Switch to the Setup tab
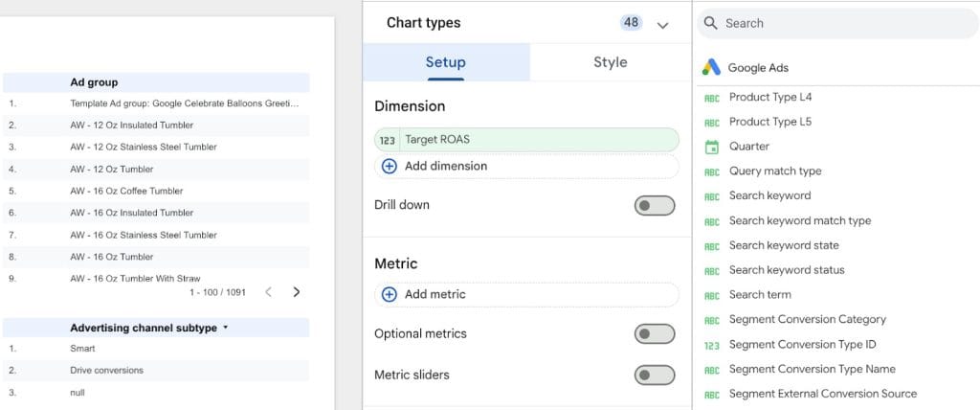 [x=446, y=62]
